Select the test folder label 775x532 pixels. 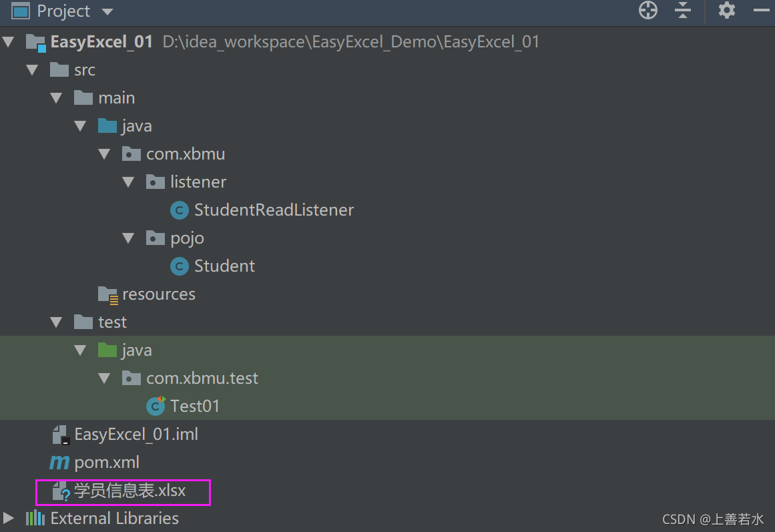pos(112,322)
